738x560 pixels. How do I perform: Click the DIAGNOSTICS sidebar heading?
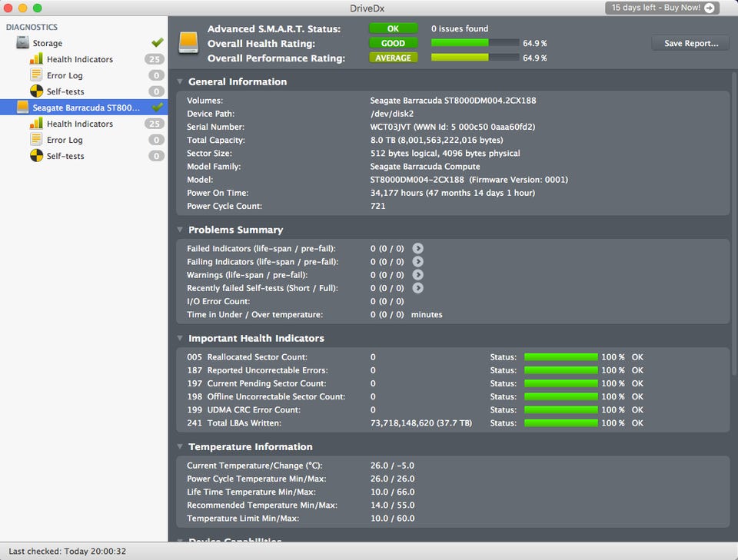tap(32, 28)
